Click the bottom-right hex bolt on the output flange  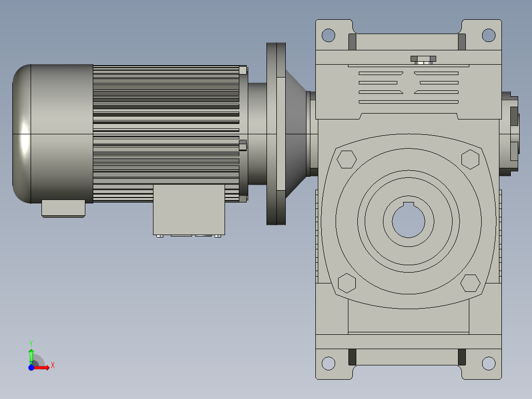(470, 283)
